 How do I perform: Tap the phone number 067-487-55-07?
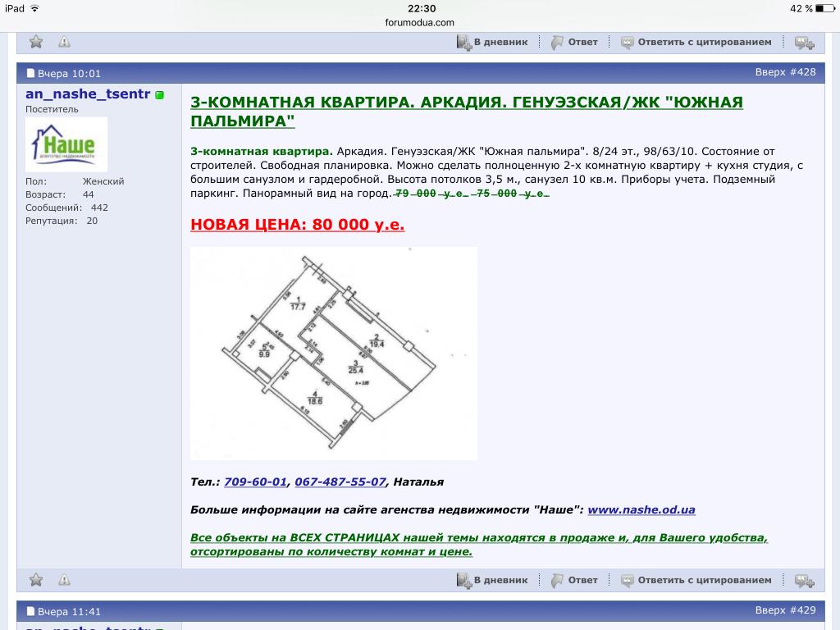340,482
